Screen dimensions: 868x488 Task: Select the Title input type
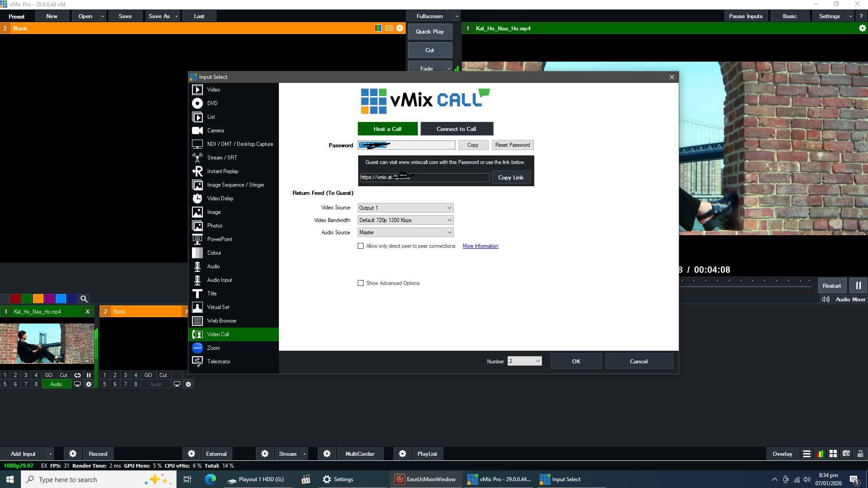(233, 294)
